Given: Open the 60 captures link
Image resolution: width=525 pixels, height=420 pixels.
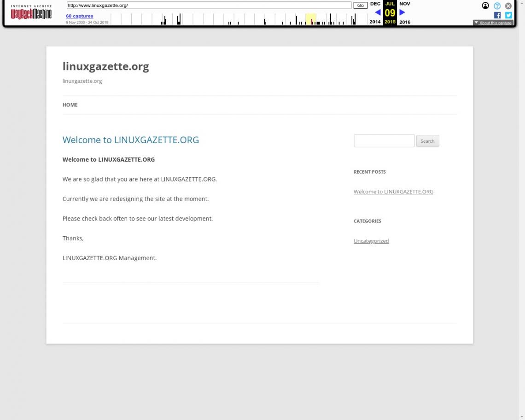Looking at the screenshot, I should (80, 16).
